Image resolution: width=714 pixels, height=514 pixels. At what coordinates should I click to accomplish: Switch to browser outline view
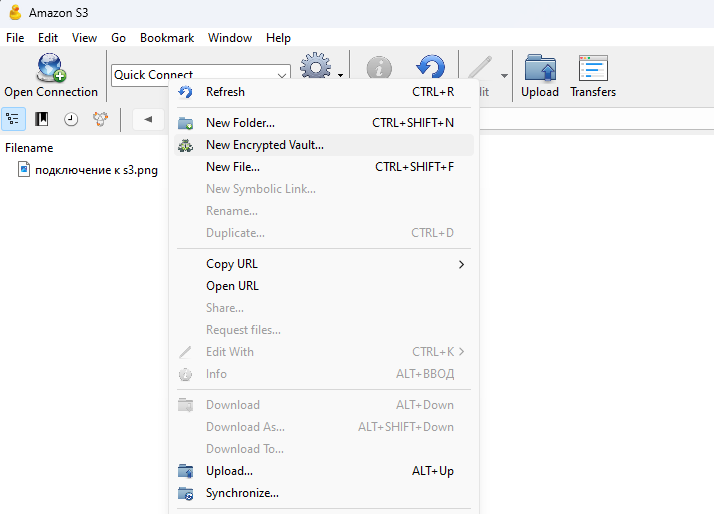[13, 119]
